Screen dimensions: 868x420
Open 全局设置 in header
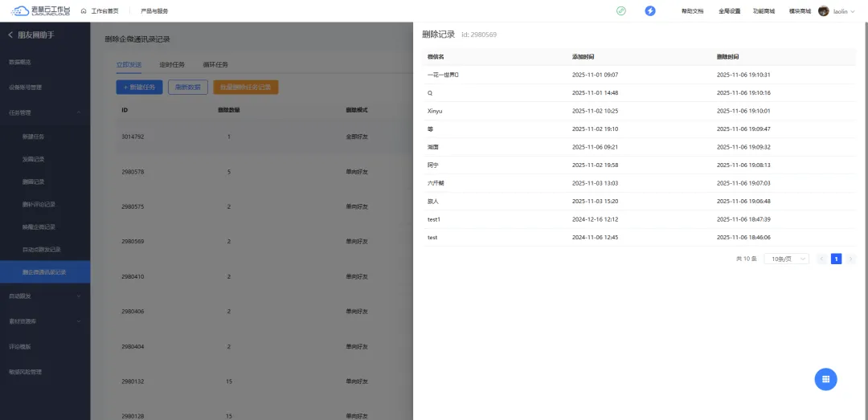tap(730, 11)
